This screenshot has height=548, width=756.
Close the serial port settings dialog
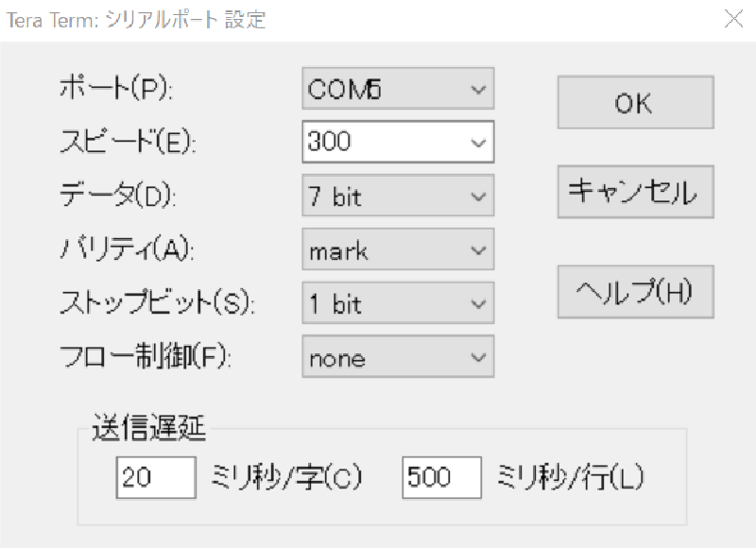point(734,18)
